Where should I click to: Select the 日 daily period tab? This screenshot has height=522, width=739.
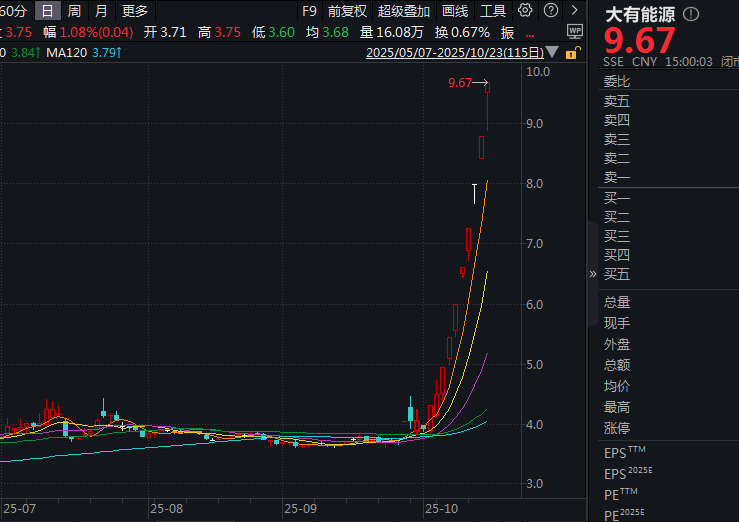pyautogui.click(x=48, y=11)
